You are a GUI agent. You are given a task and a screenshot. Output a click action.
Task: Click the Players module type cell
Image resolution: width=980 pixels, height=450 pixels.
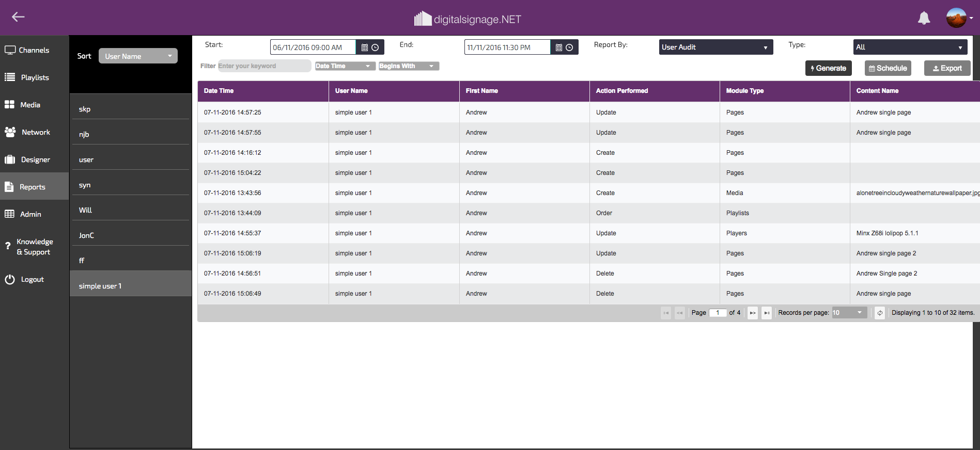coord(785,233)
